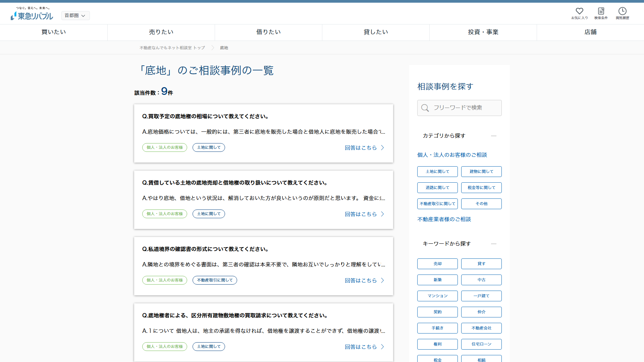Screen dimensions: 644x362
Task: Select keyword 中古
Action: point(481,280)
